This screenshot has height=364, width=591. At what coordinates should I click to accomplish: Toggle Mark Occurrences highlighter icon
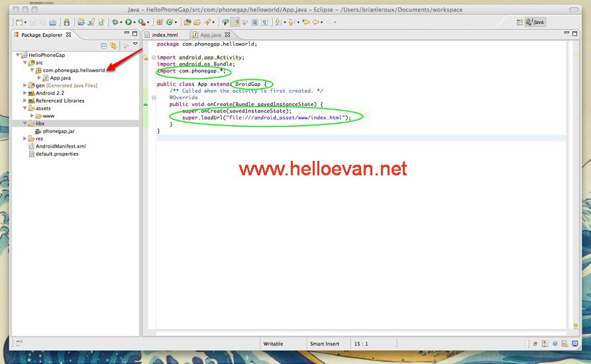pos(236,23)
